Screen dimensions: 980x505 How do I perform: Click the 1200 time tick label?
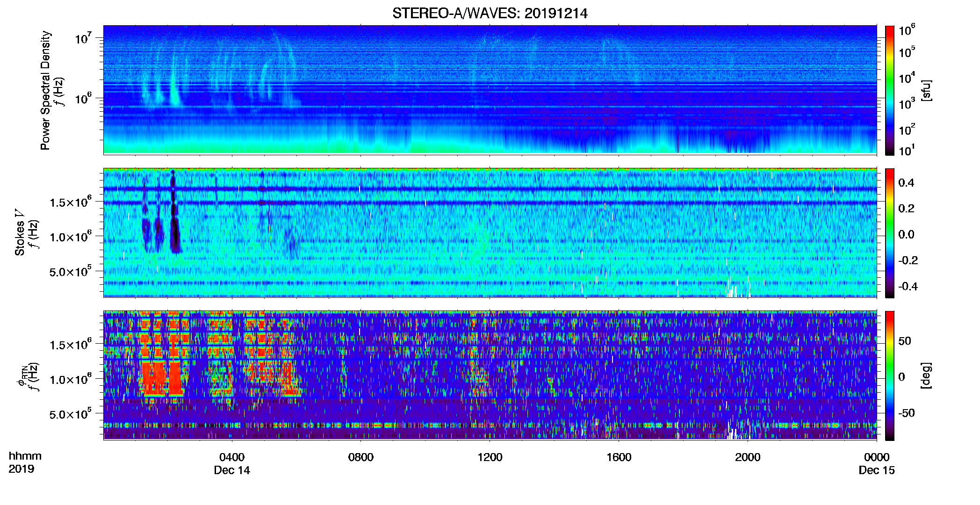pos(490,457)
